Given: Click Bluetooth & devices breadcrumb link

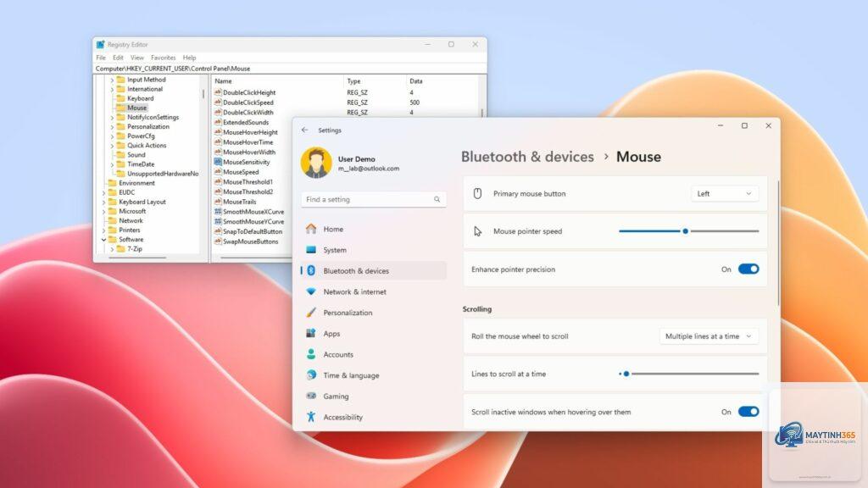Looking at the screenshot, I should 527,157.
